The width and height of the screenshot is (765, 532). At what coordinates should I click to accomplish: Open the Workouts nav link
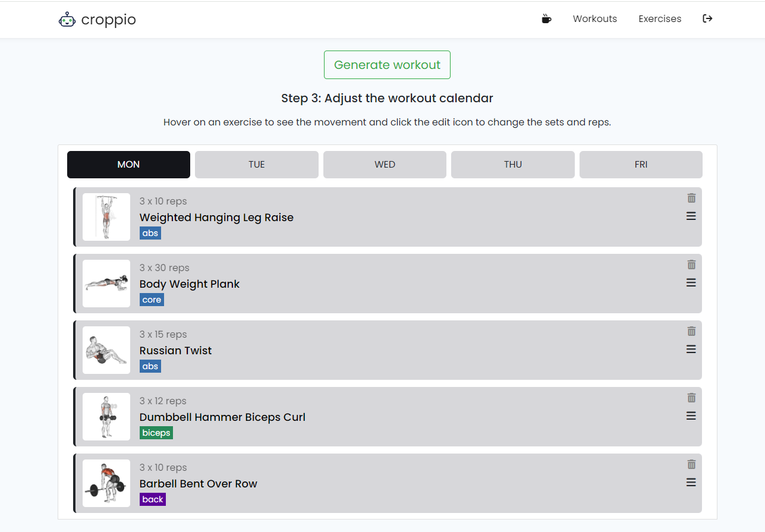click(x=595, y=19)
